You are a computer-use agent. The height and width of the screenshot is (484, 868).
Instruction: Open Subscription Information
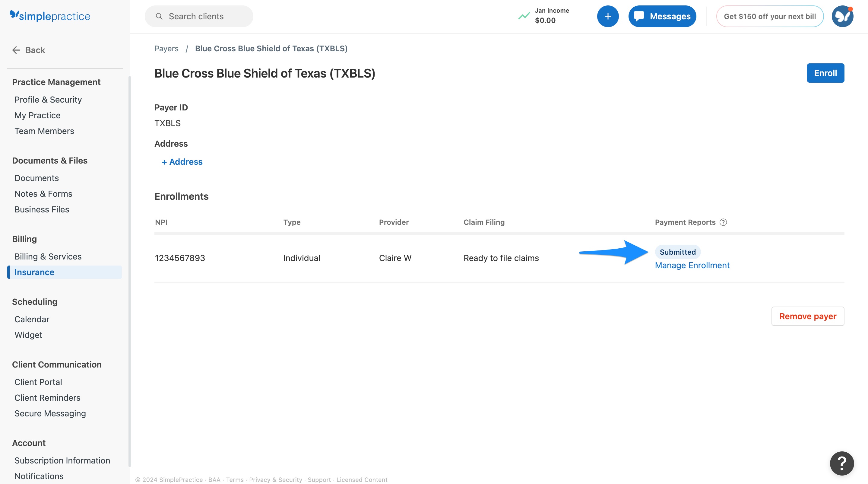[x=62, y=460]
